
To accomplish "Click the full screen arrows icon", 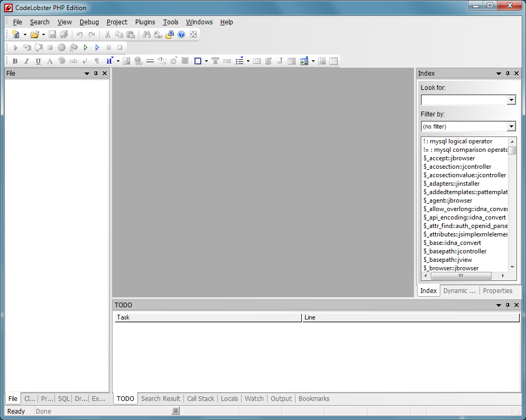I will click(193, 34).
